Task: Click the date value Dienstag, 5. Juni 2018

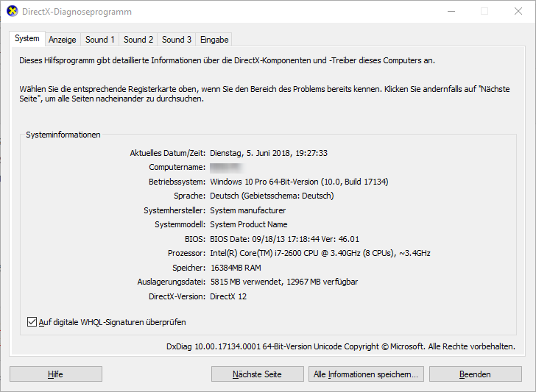Action: pos(269,153)
